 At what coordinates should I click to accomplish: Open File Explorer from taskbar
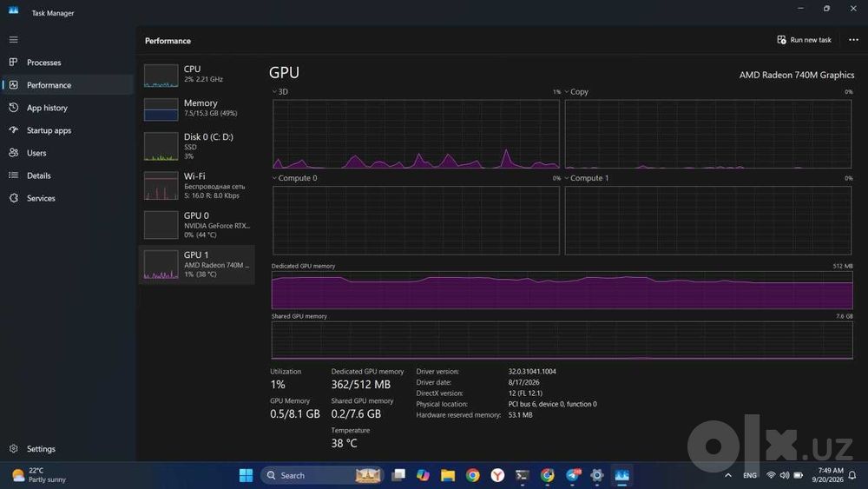[448, 475]
